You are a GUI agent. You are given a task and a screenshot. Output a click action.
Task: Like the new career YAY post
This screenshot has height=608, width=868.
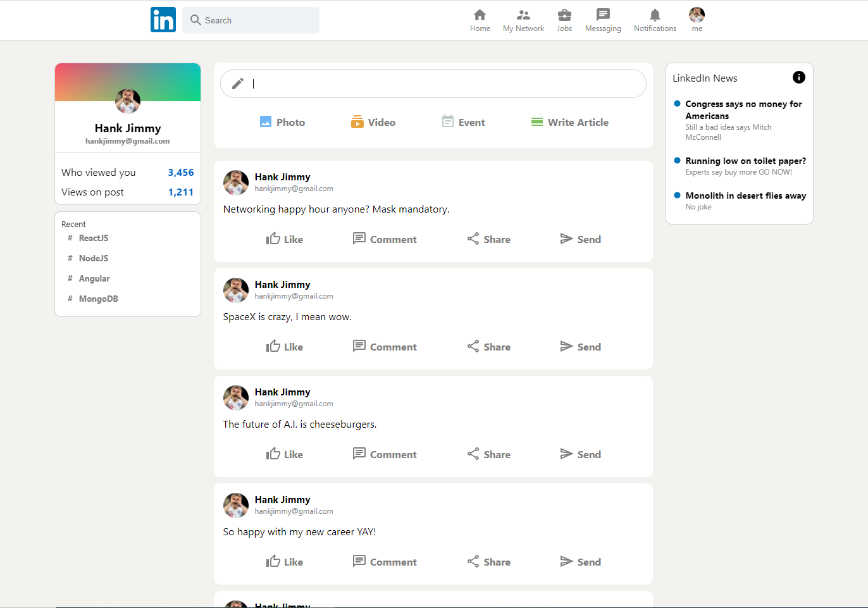pos(285,562)
